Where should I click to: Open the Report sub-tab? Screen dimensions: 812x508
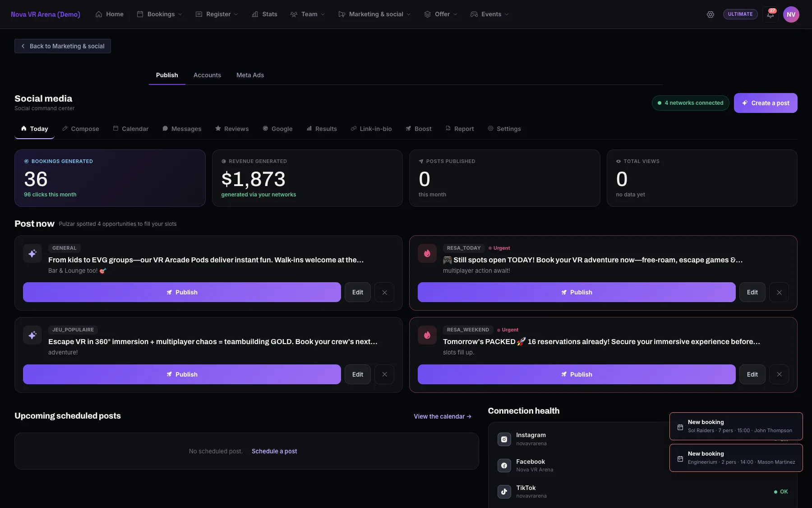point(460,129)
